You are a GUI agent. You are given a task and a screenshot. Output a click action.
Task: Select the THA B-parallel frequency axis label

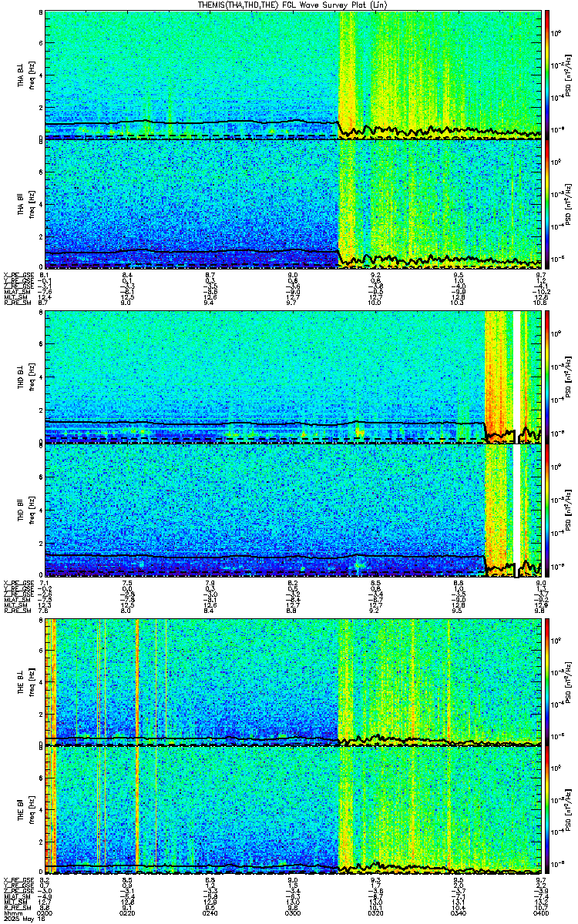pos(25,205)
